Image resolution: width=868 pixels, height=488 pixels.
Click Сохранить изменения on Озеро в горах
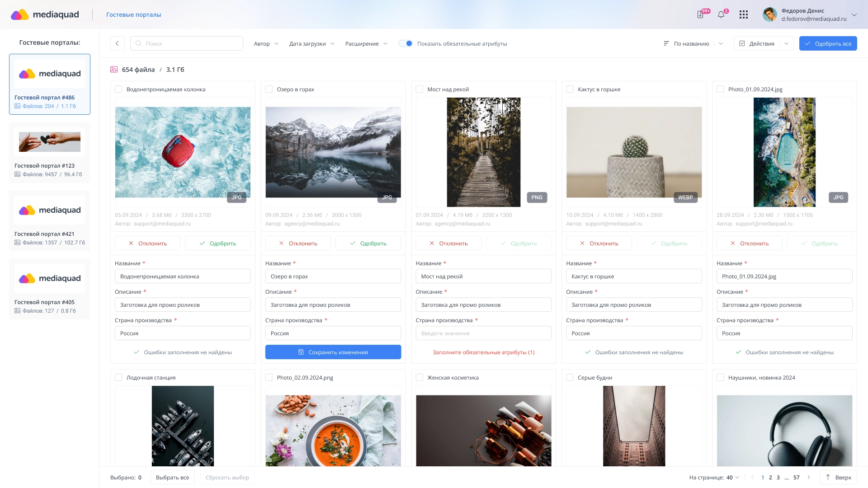pos(333,352)
